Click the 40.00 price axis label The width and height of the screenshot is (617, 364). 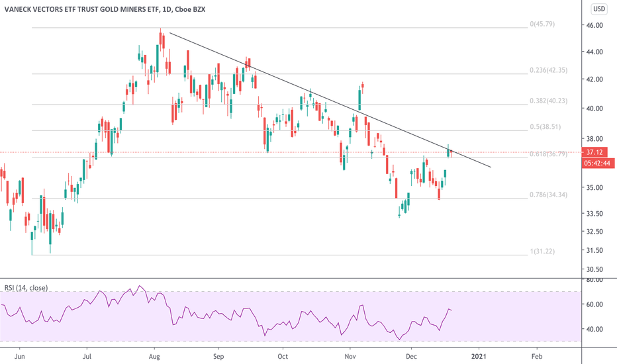pos(594,109)
